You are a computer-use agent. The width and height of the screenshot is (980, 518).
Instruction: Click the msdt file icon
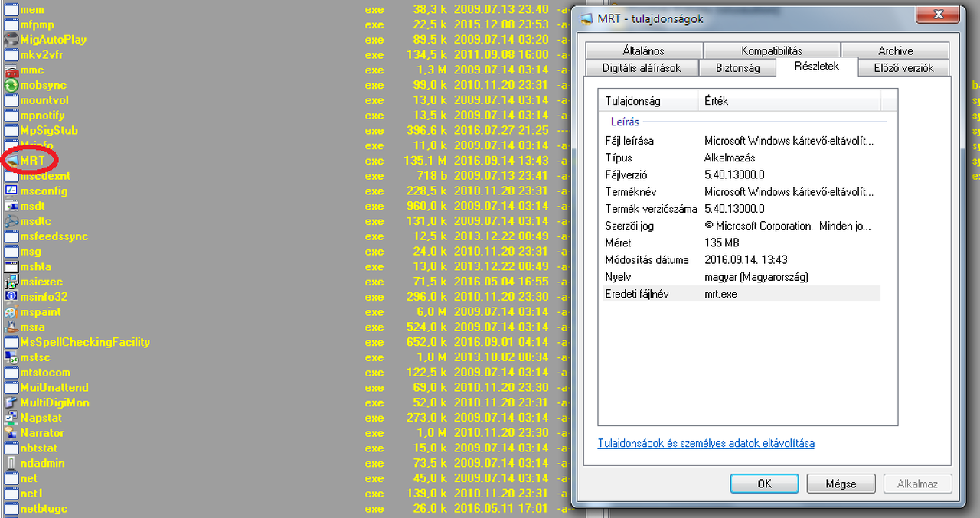point(11,207)
